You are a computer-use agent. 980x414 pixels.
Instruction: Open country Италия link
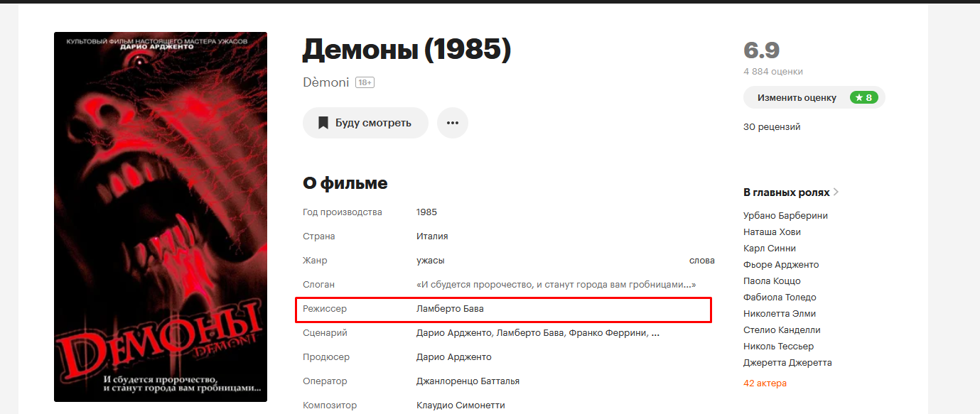[x=432, y=236]
